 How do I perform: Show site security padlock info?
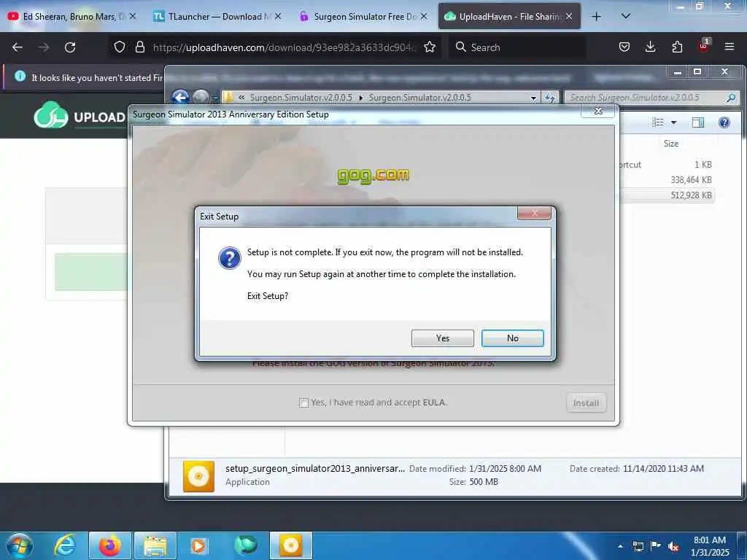[139, 47]
